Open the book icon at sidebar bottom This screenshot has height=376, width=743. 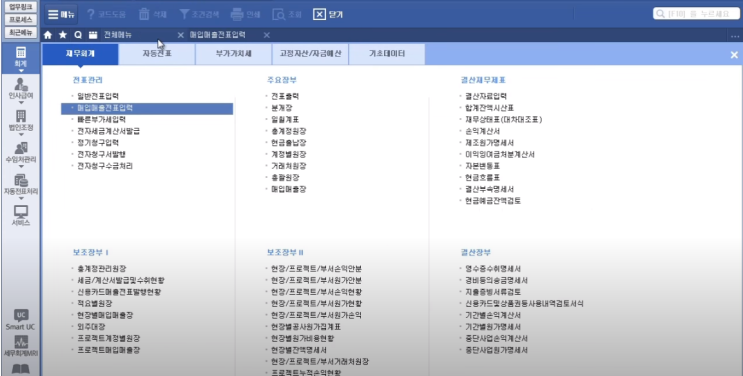[x=21, y=369]
